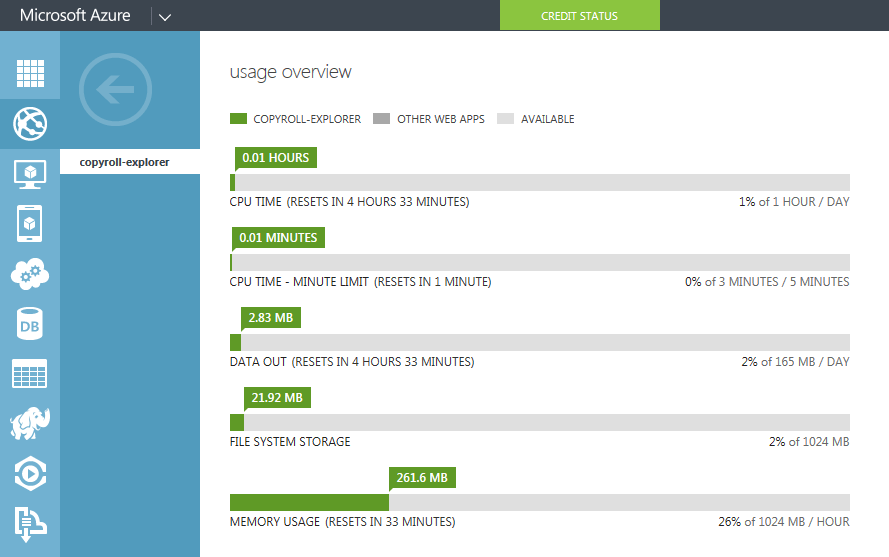Image resolution: width=889 pixels, height=557 pixels.
Task: Click the 21.92 MB storage label
Action: click(x=277, y=398)
